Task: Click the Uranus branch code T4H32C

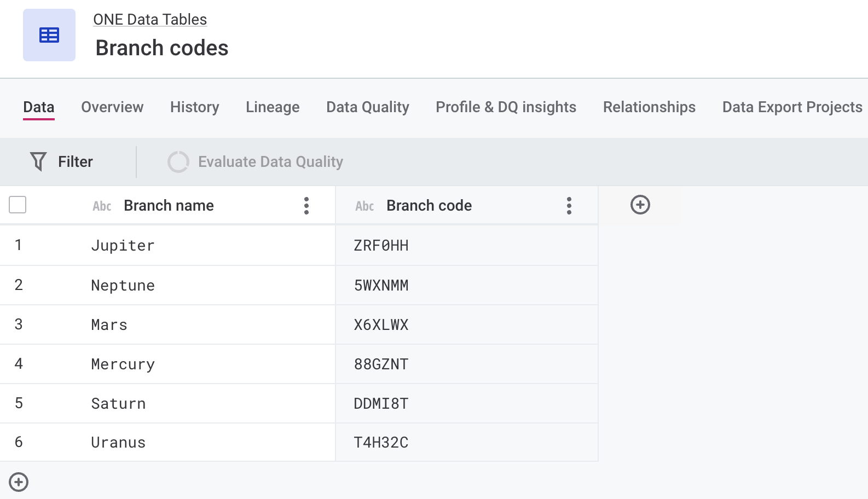Action: [381, 443]
